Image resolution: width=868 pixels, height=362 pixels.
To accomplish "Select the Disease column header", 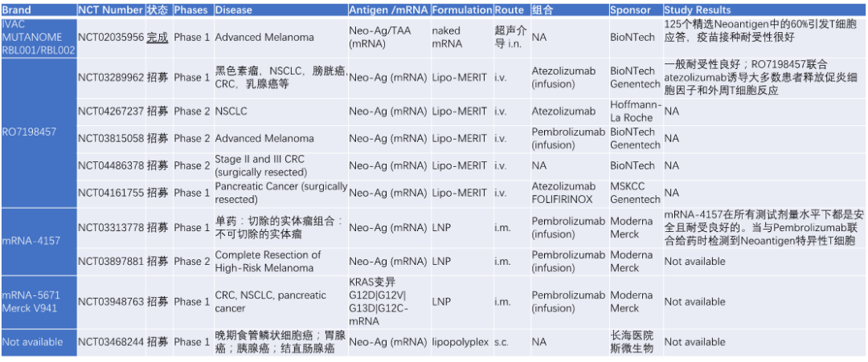I will (x=234, y=10).
